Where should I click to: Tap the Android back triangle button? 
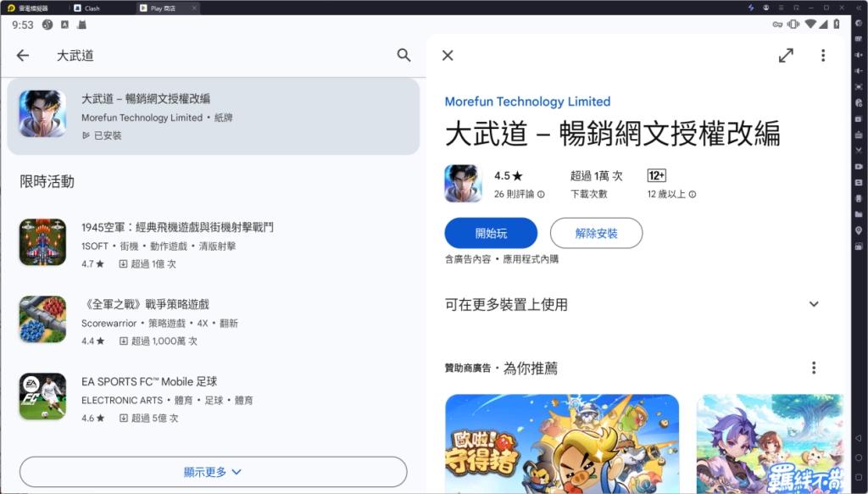pos(859,438)
